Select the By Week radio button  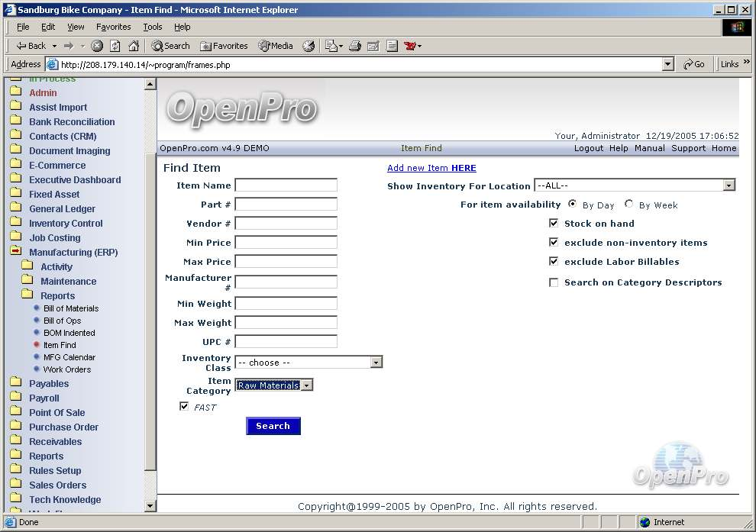tap(629, 205)
